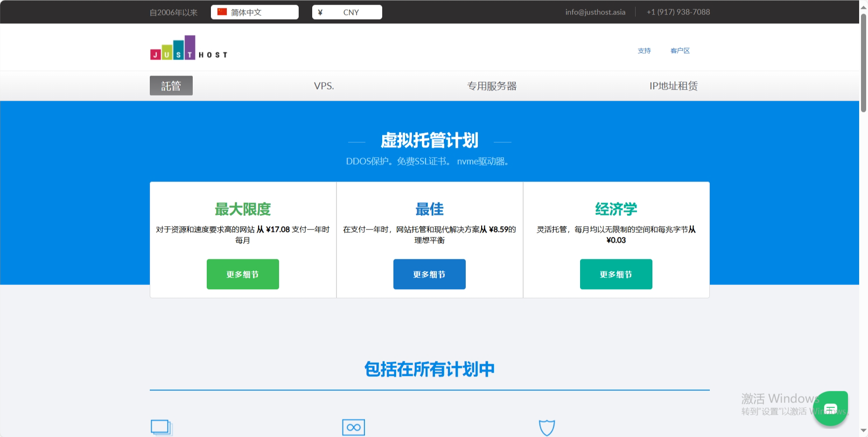The height and width of the screenshot is (437, 868).
Task: Click 更多细节 under 经济学 plan
Action: click(616, 274)
